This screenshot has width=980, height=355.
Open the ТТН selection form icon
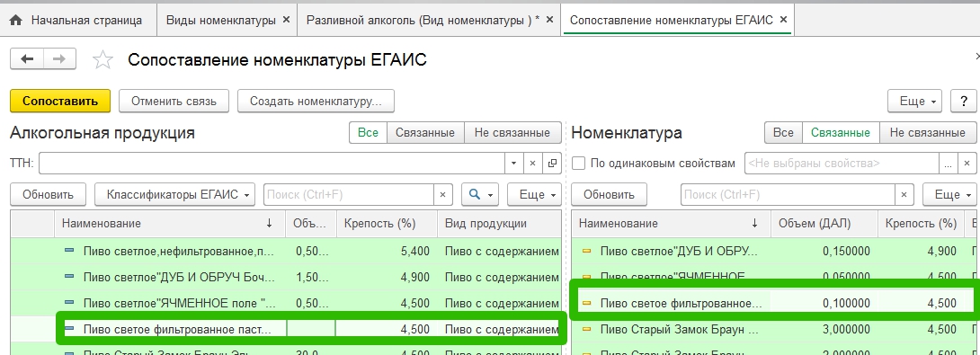552,164
